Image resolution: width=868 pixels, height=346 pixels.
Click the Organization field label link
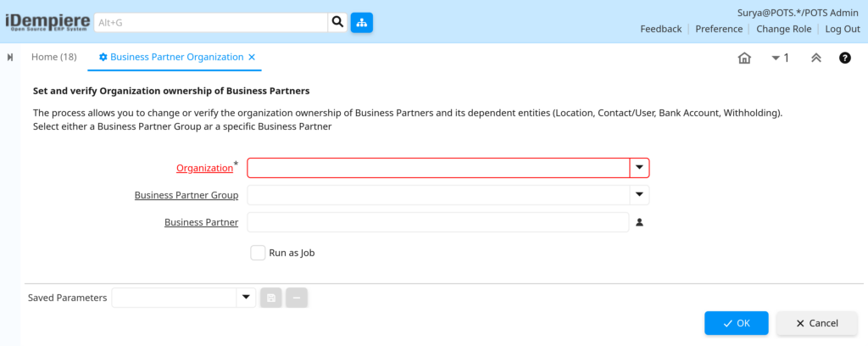point(205,168)
